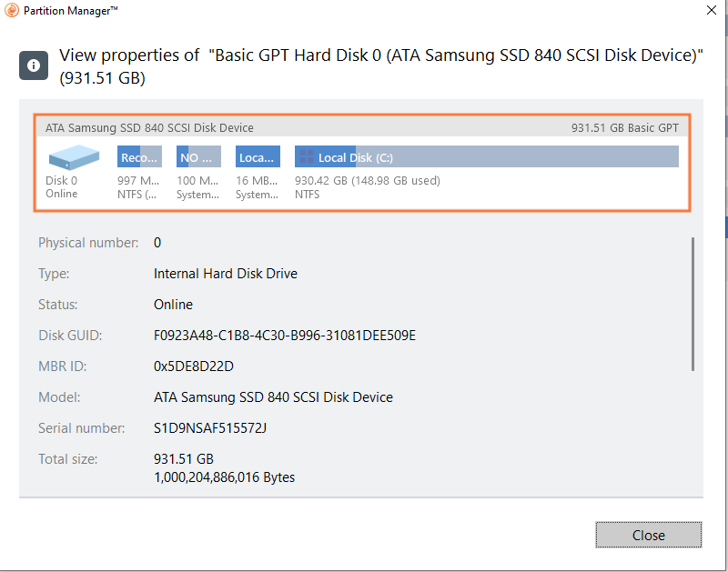The width and height of the screenshot is (728, 572).
Task: Expand the truncated NO NAME partition label
Action: point(197,156)
